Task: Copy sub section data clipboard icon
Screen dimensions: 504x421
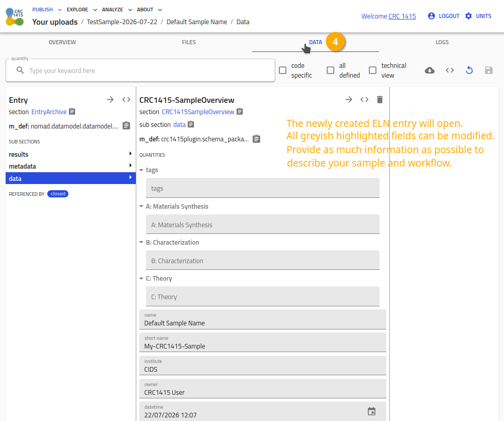Action: coord(191,124)
